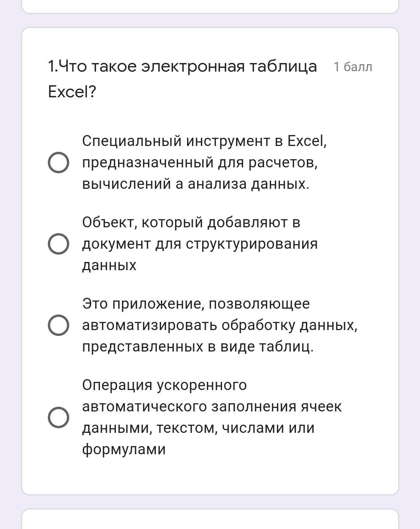Click the word 'формулами' in last option
This screenshot has height=529, width=420.
click(124, 449)
